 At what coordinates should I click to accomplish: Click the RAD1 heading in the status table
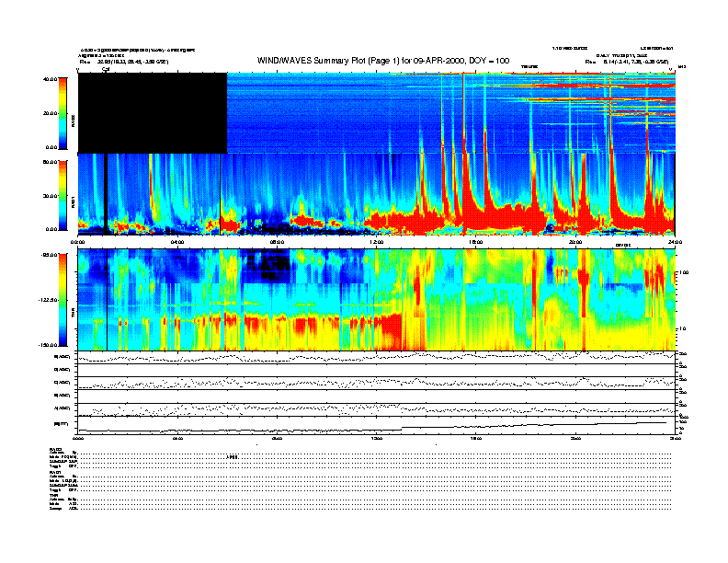click(56, 472)
